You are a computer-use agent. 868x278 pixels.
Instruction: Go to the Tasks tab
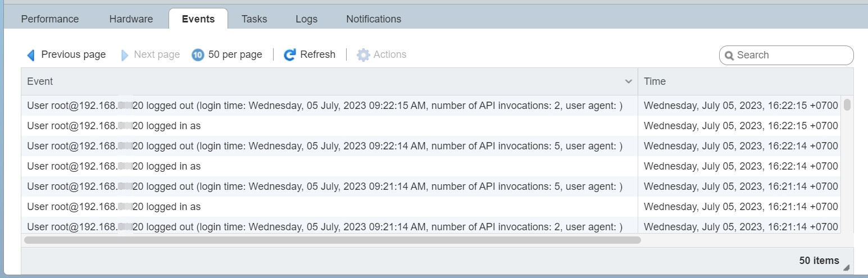tap(254, 19)
